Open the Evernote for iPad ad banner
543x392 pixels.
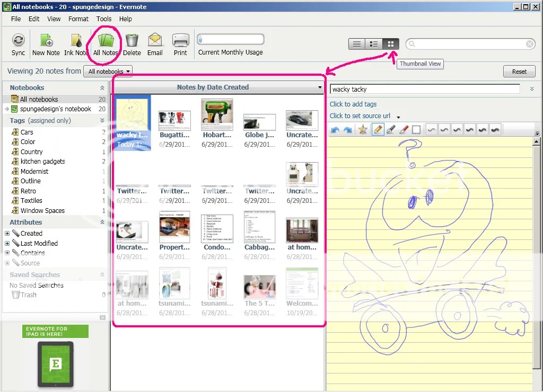[55, 331]
